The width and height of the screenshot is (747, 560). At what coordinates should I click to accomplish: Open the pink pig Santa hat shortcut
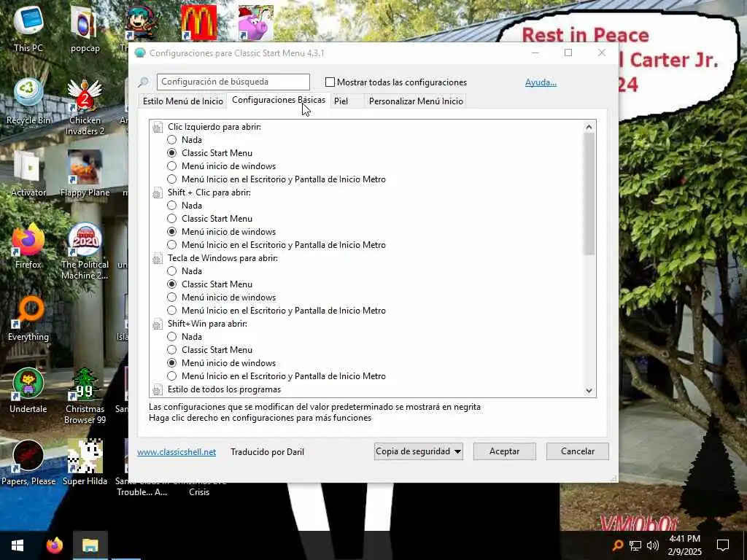(x=256, y=23)
